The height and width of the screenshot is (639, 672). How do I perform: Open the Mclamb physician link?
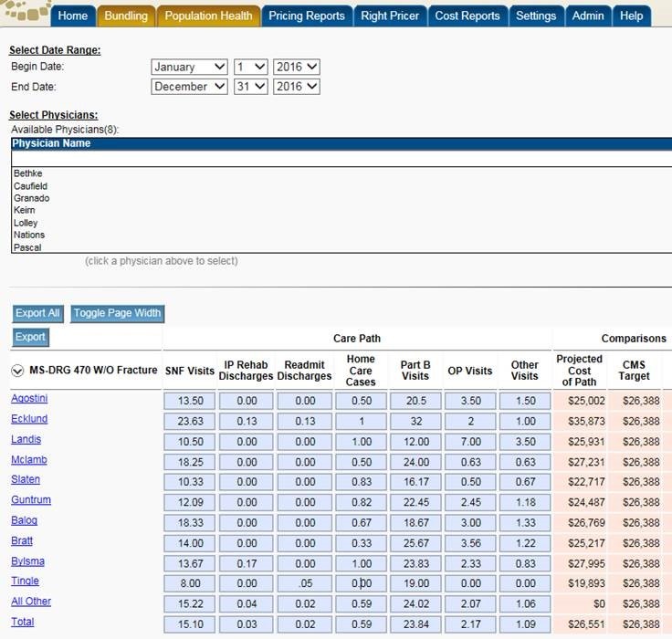[29, 459]
